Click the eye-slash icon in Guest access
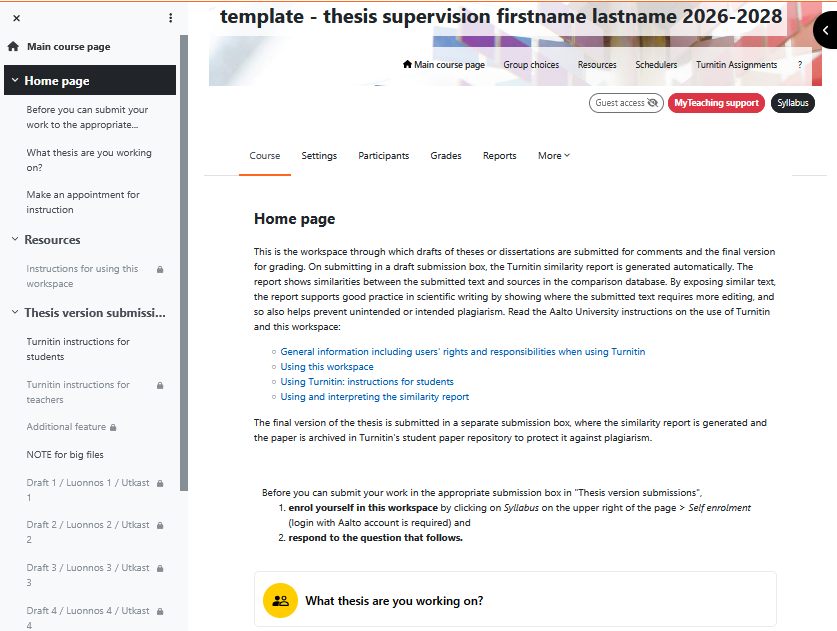The width and height of the screenshot is (837, 631). click(651, 103)
